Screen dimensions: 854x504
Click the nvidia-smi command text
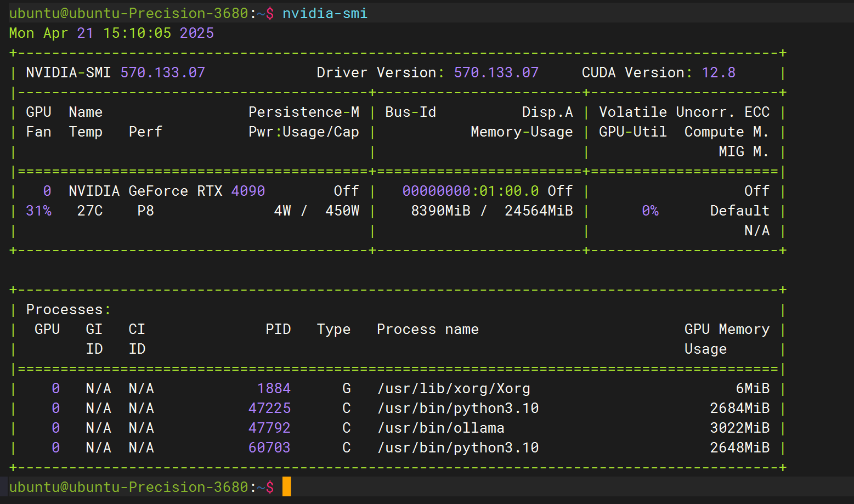pyautogui.click(x=325, y=13)
